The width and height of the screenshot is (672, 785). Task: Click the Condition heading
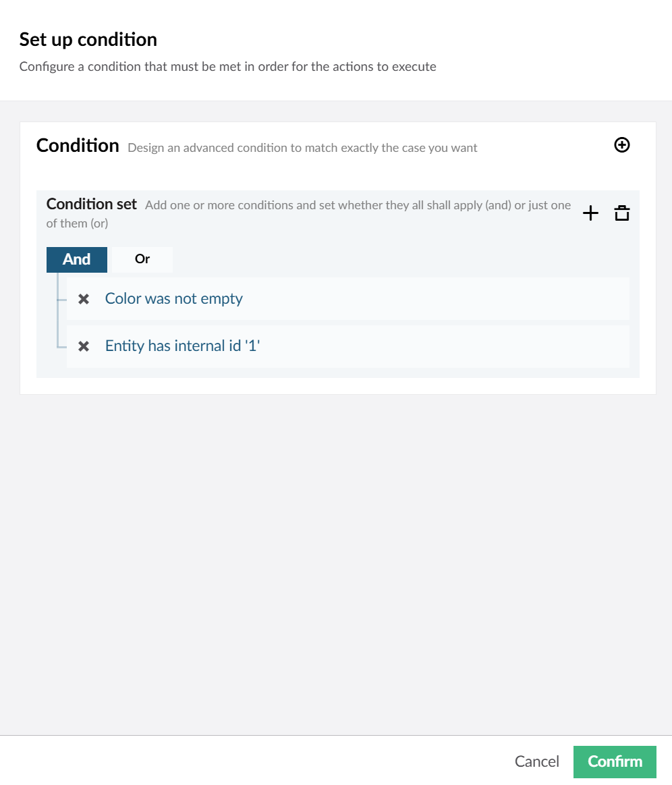78,146
